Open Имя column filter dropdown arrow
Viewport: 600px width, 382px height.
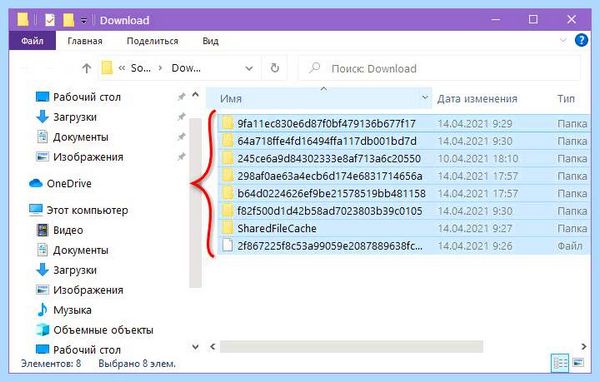pos(425,98)
